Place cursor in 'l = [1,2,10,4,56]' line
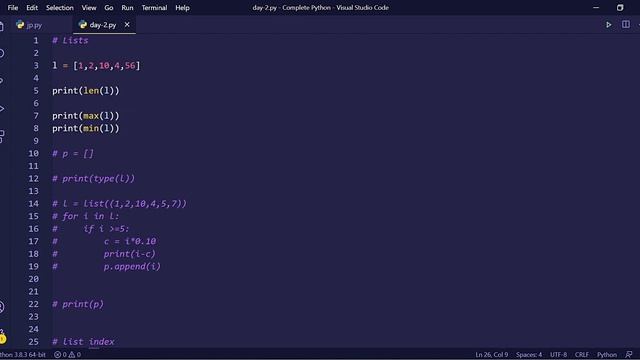 [x=96, y=65]
